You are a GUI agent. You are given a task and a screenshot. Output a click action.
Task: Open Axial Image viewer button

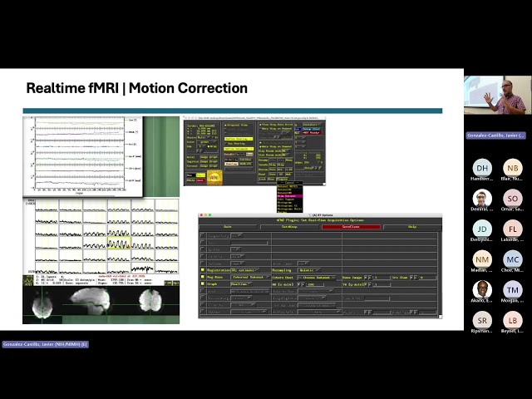[204, 157]
